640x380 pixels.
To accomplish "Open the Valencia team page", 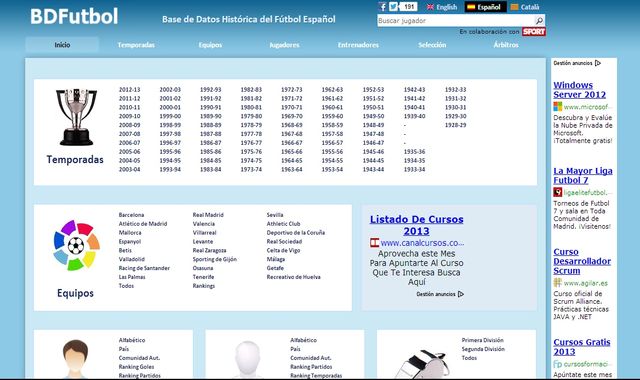I will pyautogui.click(x=204, y=224).
